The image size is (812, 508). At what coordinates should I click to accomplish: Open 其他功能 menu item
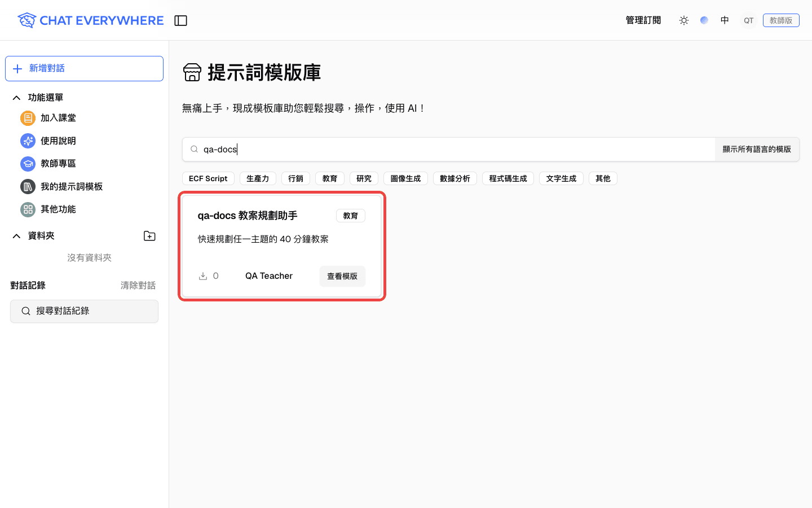point(58,209)
